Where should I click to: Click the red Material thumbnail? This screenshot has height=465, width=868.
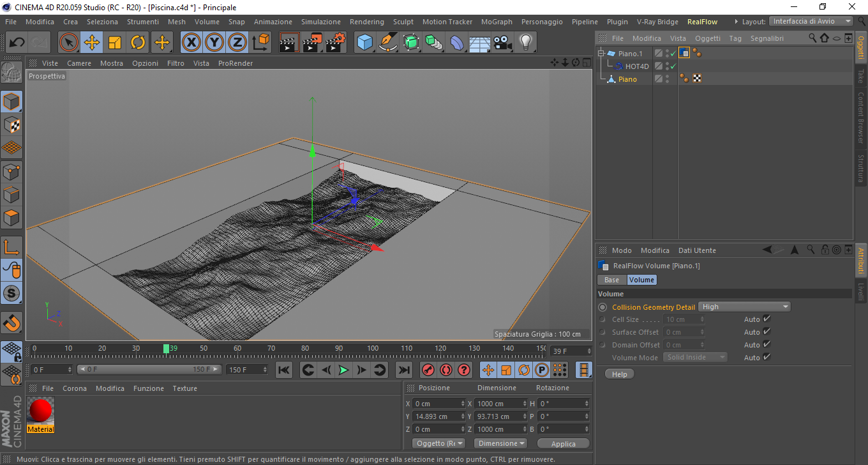[41, 411]
